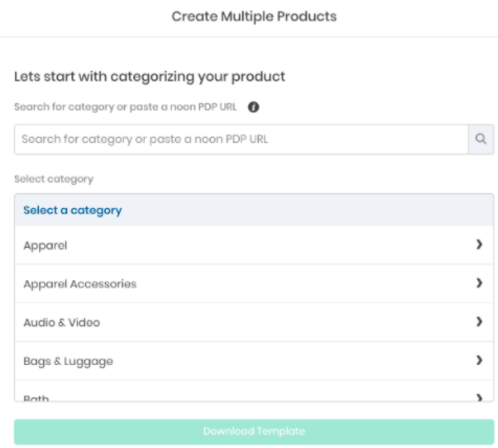Expand Bags & Luggage using the chevron

(478, 361)
